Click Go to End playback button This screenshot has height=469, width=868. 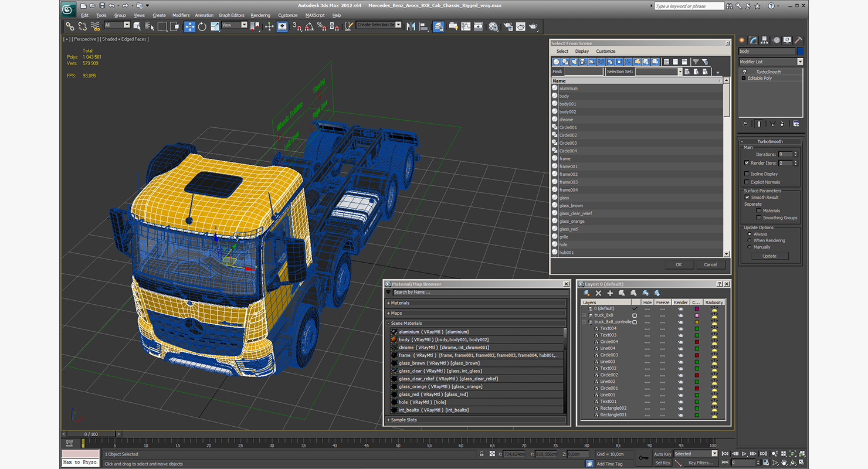pos(763,454)
